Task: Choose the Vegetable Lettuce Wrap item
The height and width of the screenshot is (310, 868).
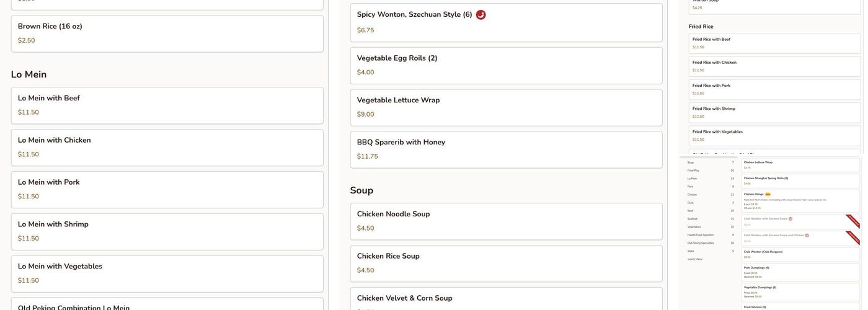Action: click(506, 108)
